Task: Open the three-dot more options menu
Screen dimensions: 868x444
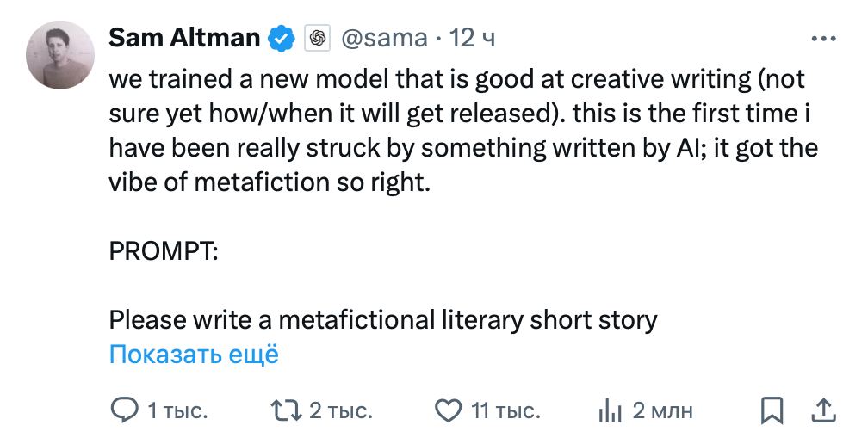Action: [x=824, y=39]
